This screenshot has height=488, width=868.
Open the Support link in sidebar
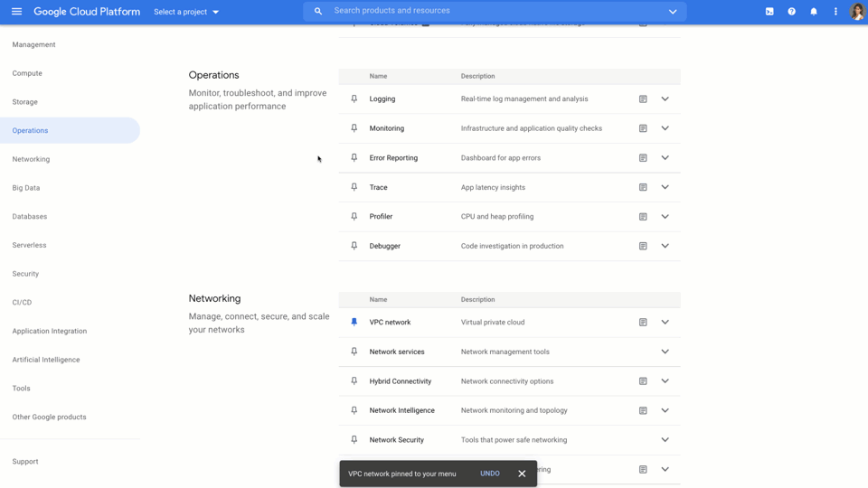click(x=25, y=462)
